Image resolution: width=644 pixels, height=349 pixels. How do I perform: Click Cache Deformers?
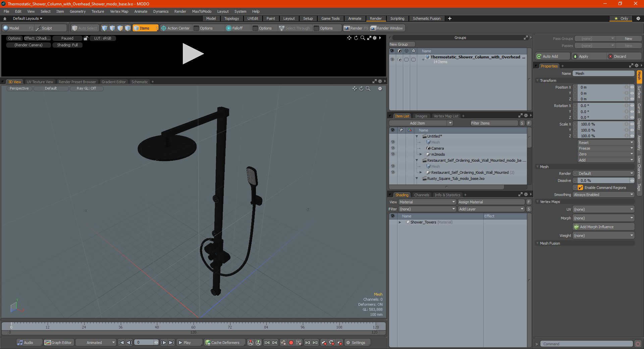224,343
